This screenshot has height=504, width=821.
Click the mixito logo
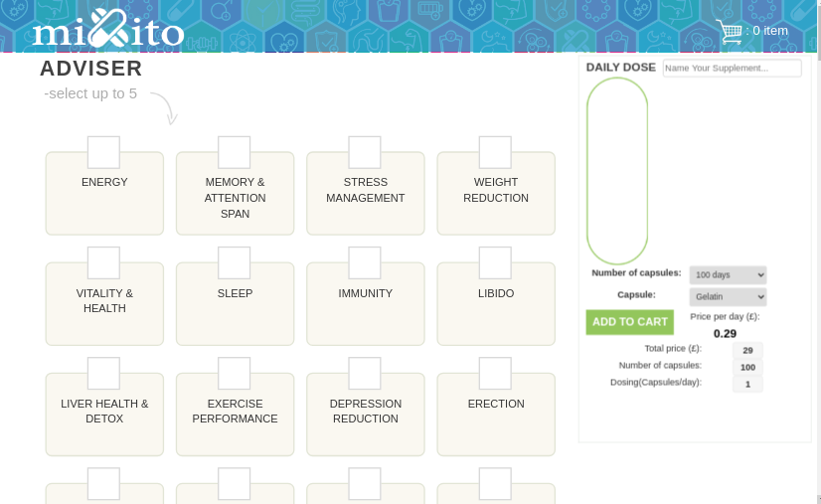[107, 30]
